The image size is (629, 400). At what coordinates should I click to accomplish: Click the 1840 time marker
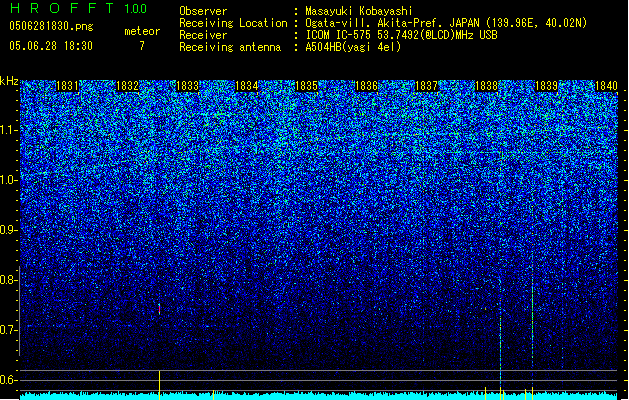[x=606, y=86]
